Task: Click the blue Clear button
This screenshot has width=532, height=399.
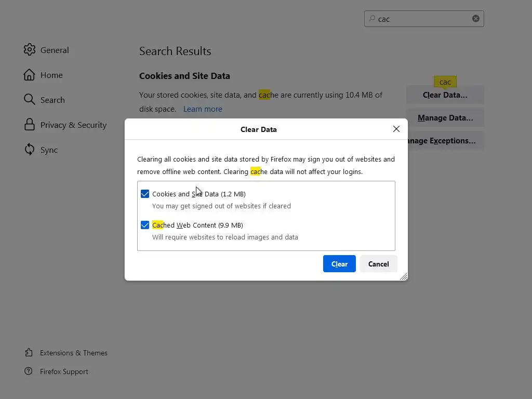Action: tap(339, 263)
